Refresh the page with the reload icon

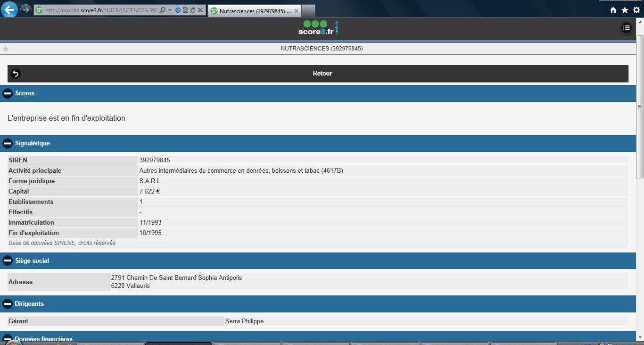pyautogui.click(x=193, y=10)
